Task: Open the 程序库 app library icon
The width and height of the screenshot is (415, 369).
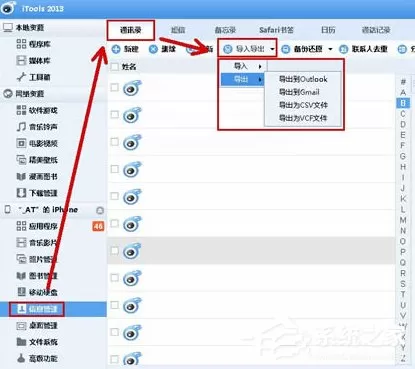Action: (x=21, y=44)
